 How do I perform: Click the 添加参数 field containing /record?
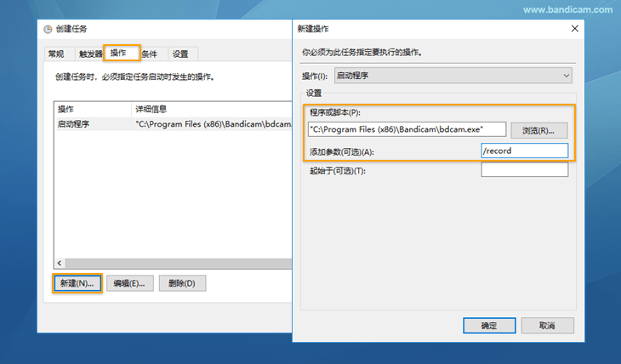pyautogui.click(x=525, y=151)
